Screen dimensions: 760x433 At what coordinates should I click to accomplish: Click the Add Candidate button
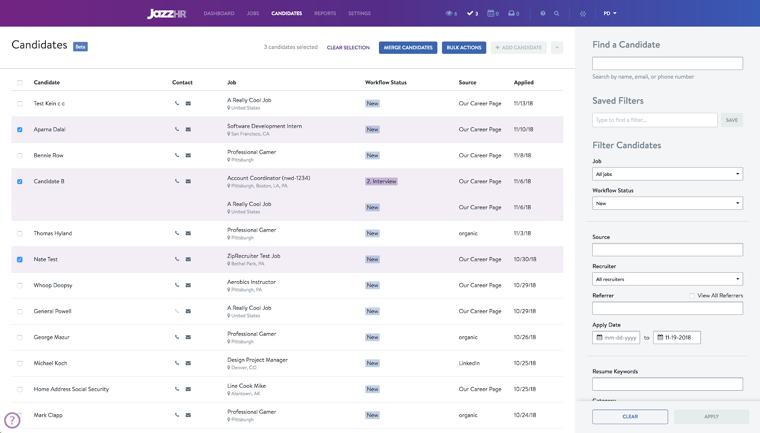519,48
